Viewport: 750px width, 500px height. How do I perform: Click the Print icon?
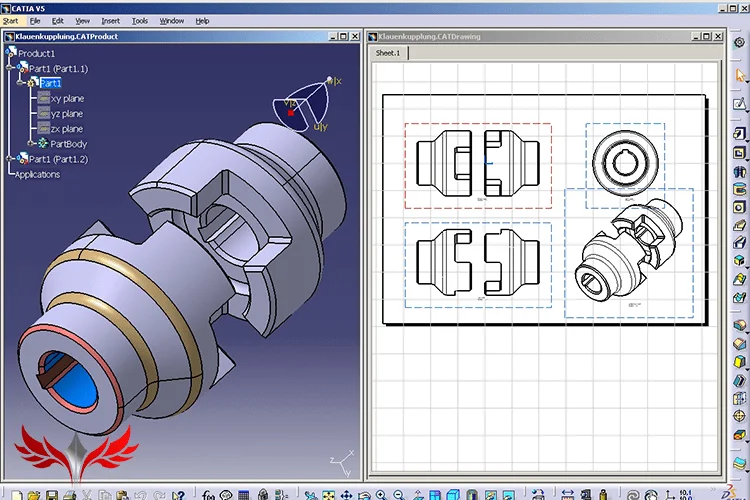70,495
